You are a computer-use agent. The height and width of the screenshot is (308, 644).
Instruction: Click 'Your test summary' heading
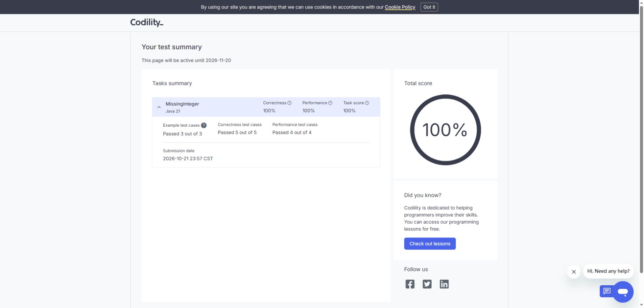[171, 47]
